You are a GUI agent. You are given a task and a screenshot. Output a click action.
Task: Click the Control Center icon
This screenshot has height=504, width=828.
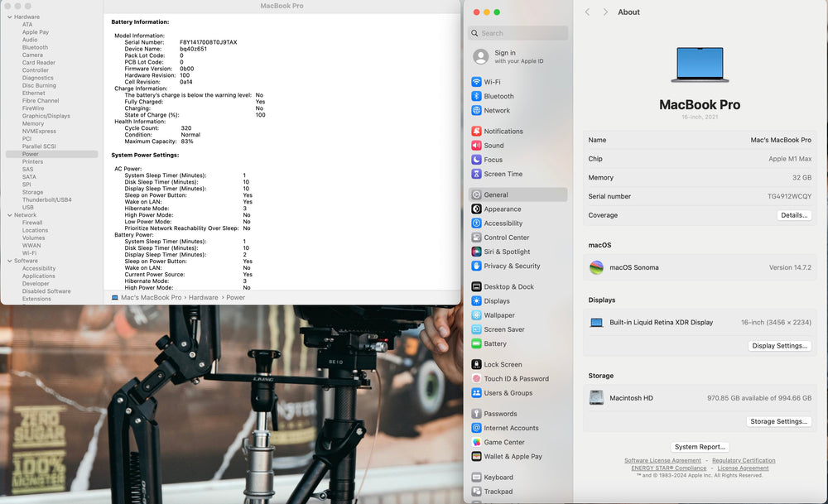tap(476, 238)
